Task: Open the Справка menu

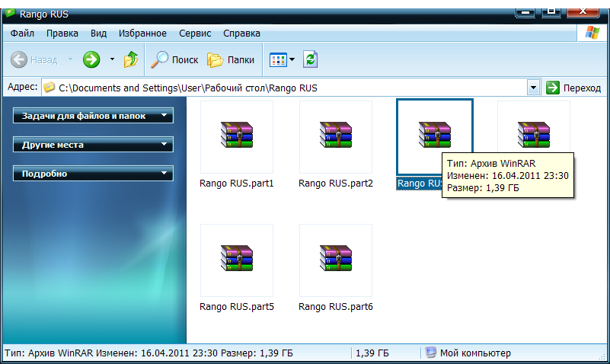Action: click(241, 34)
